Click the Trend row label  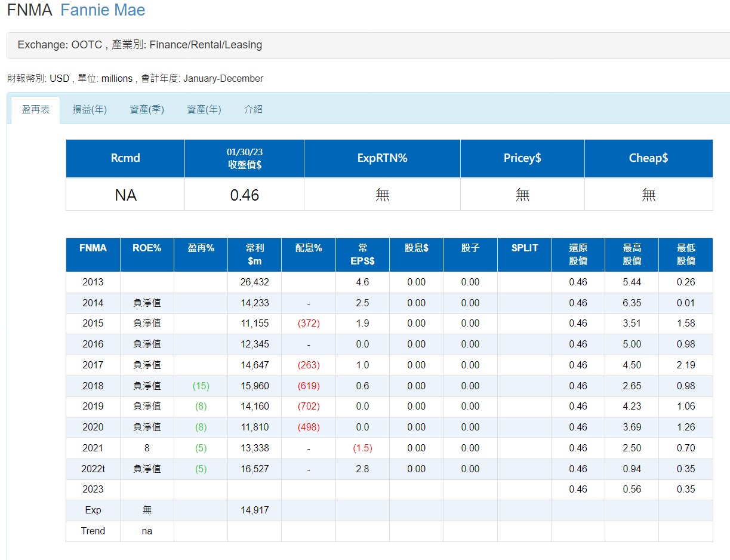[x=93, y=531]
